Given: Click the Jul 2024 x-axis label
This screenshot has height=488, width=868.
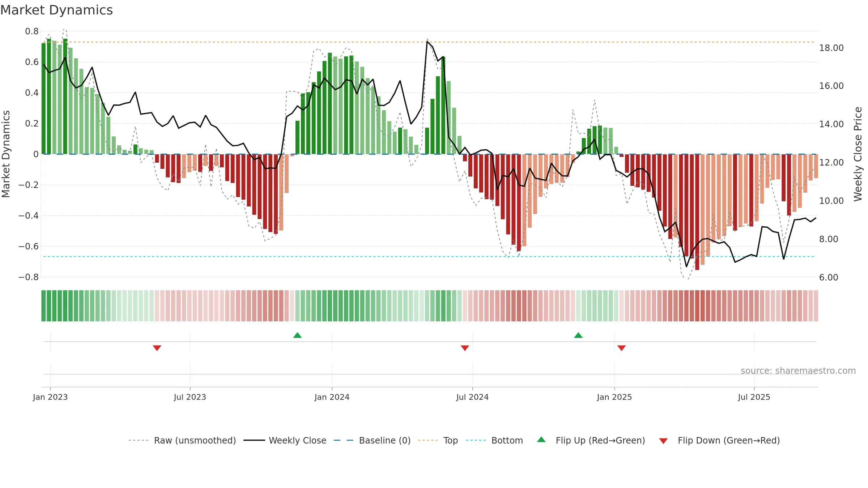Looking at the screenshot, I should (x=472, y=397).
